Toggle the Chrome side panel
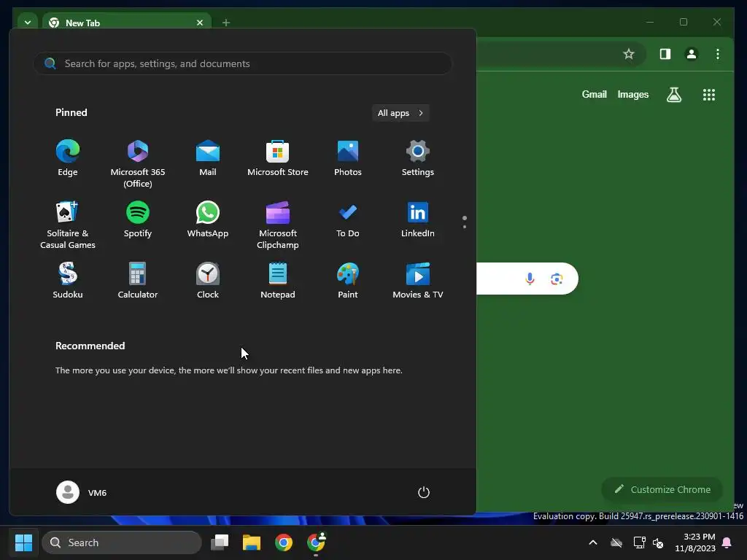Viewport: 747px width, 560px height. click(665, 54)
